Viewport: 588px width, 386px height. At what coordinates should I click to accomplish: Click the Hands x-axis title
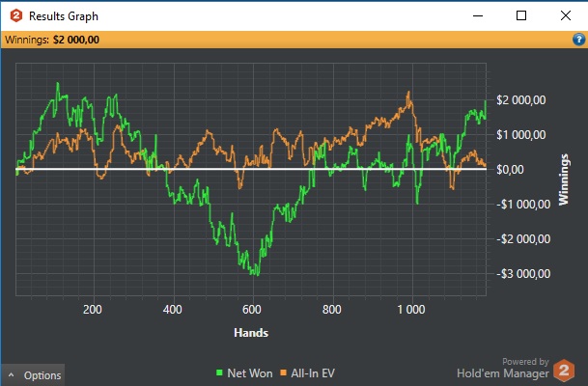tap(251, 333)
